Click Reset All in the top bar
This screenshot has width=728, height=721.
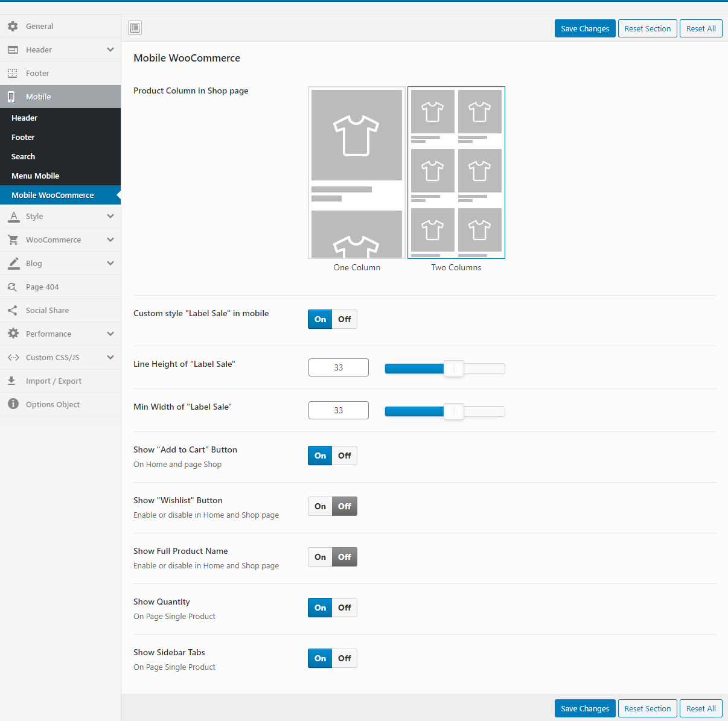click(701, 28)
